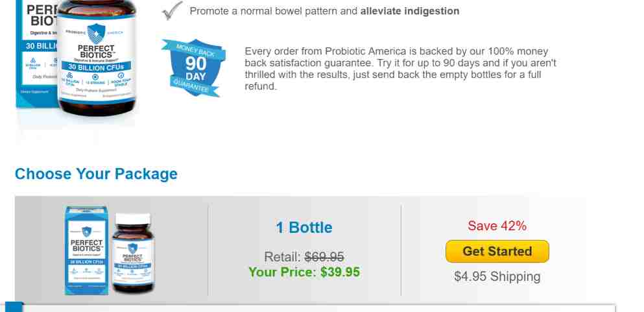Viewport: 644px width, 312px height.
Task: Click the shield logo on the large bottle
Action: (96, 33)
